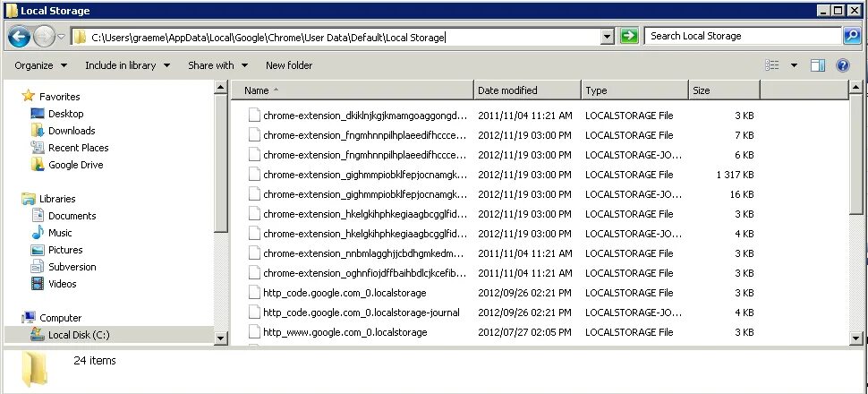Image resolution: width=868 pixels, height=394 pixels.
Task: Click the large folder icon in details pane
Action: tap(35, 370)
